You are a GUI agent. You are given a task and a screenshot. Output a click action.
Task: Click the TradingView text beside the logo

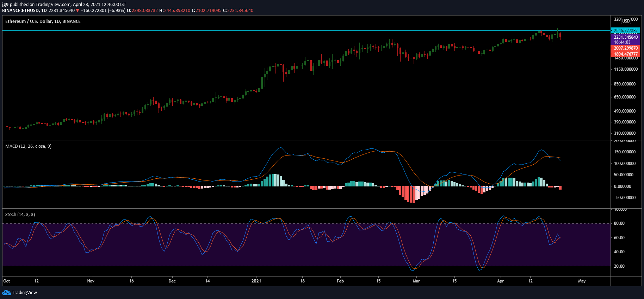(x=24, y=293)
